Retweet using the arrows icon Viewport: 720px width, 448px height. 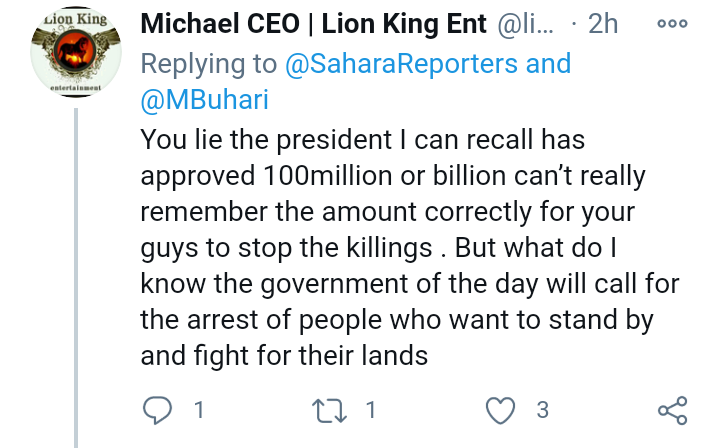pyautogui.click(x=329, y=410)
